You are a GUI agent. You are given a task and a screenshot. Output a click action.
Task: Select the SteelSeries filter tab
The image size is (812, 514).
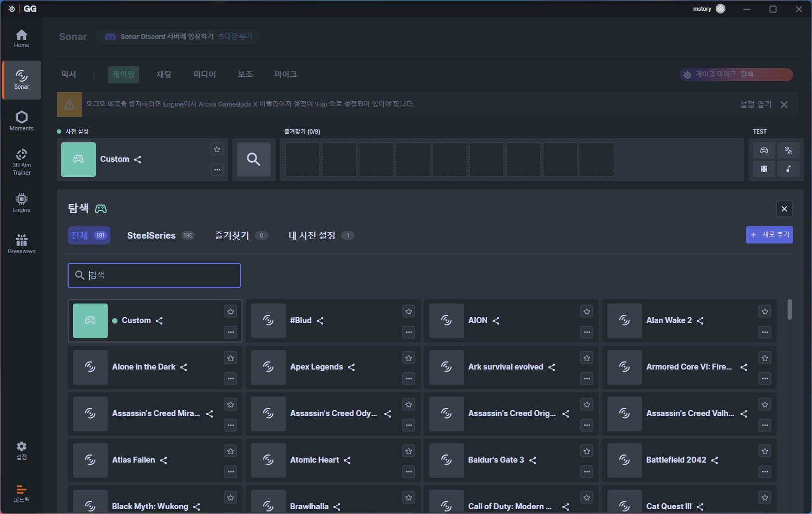(x=152, y=235)
